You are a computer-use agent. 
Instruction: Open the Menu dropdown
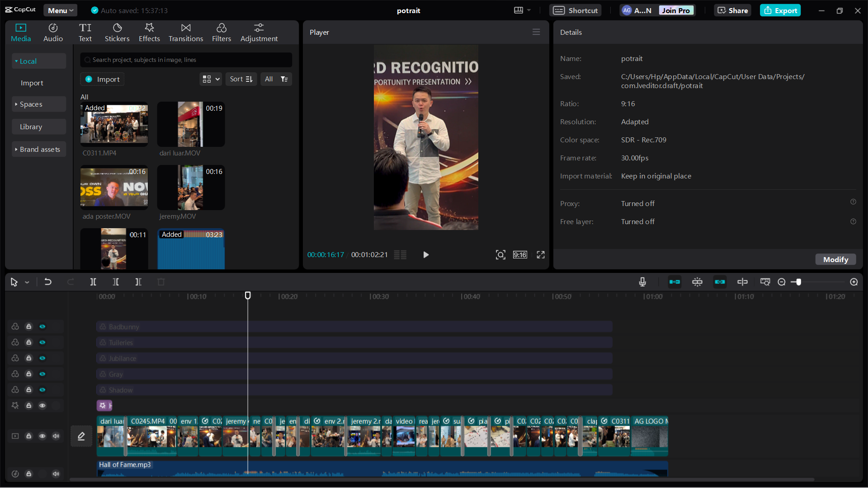(x=61, y=10)
